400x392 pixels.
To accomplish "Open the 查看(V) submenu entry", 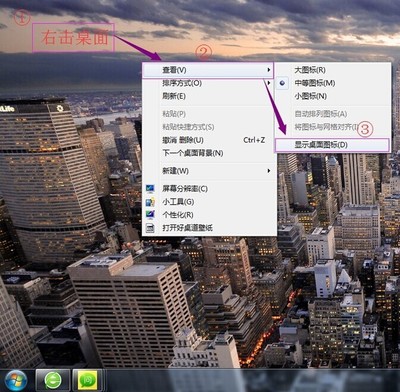I will click(x=207, y=70).
